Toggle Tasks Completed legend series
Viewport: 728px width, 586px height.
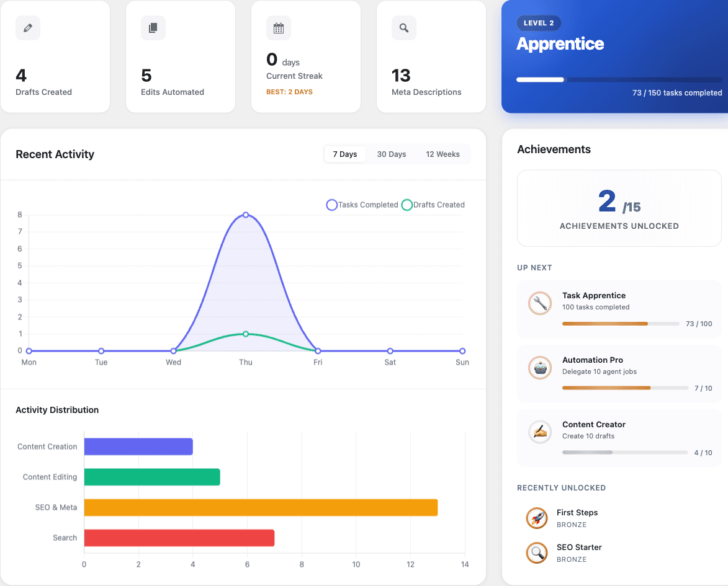(x=362, y=205)
